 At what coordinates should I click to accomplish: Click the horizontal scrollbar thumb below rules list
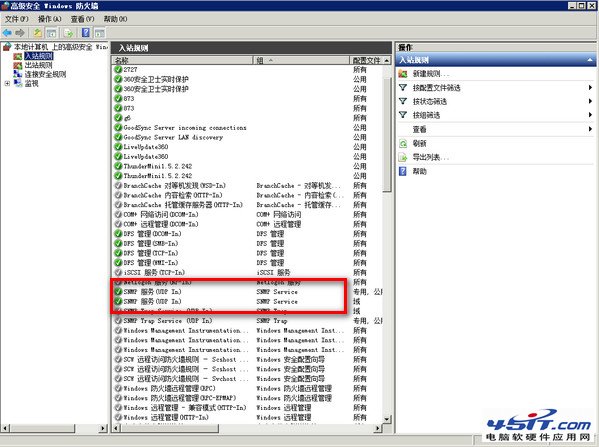click(170, 428)
